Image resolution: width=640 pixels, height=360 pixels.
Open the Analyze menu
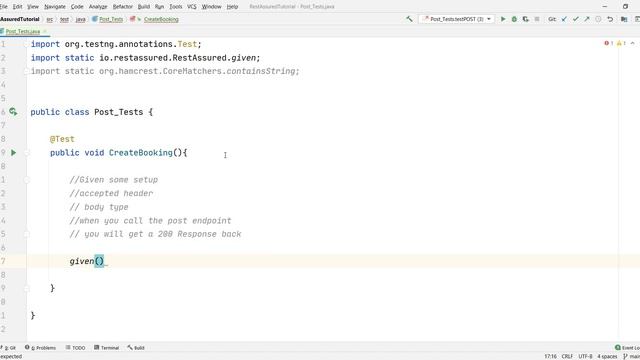pyautogui.click(x=98, y=7)
